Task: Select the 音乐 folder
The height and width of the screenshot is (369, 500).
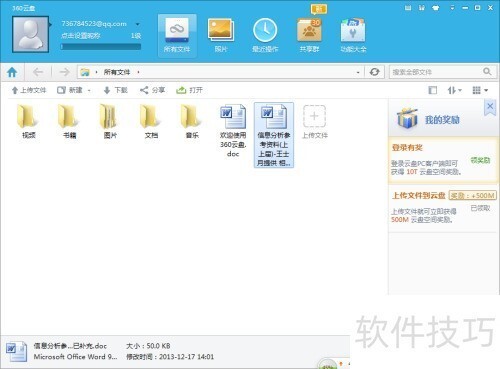Action: (x=192, y=121)
